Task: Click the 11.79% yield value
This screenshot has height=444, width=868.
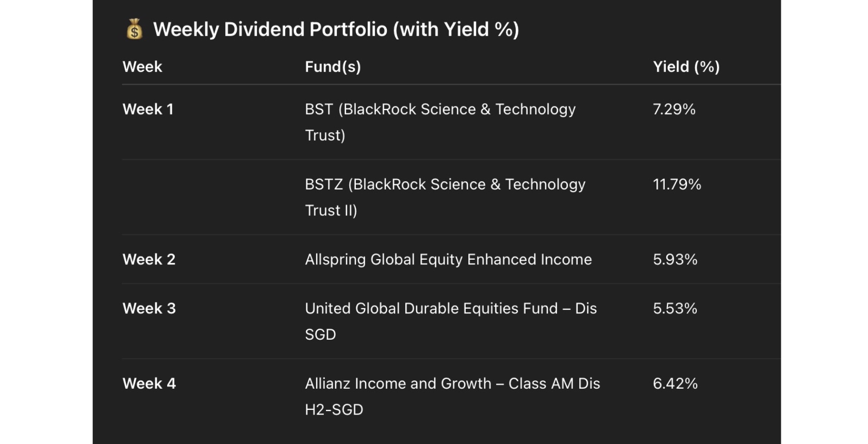Action: pos(677,184)
